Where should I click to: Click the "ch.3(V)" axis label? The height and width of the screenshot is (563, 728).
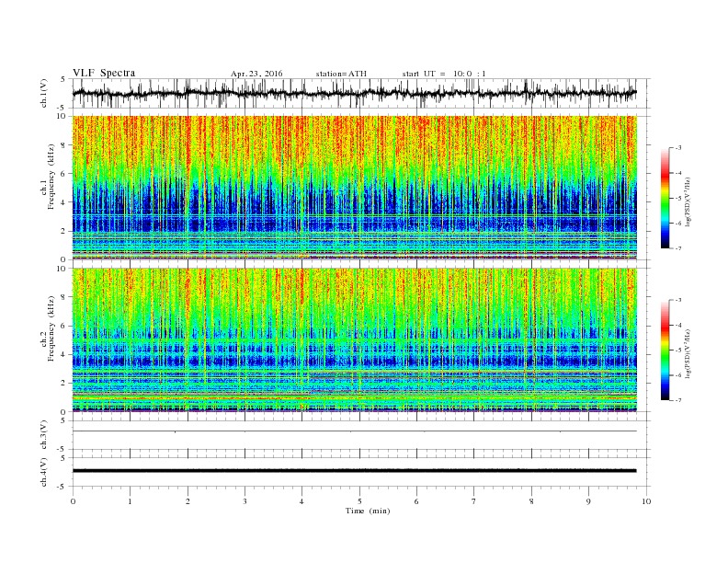tap(44, 435)
